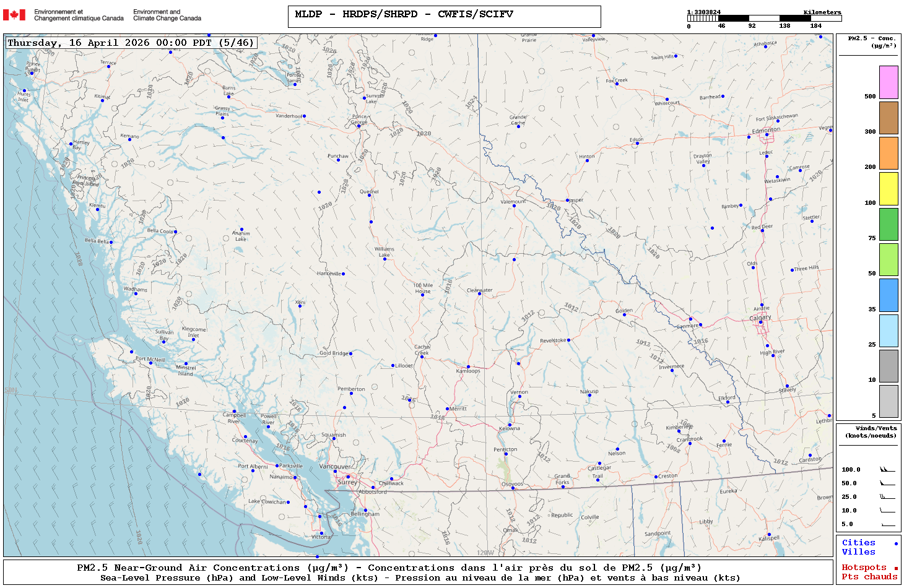Click the Canada flag logo

pos(14,15)
